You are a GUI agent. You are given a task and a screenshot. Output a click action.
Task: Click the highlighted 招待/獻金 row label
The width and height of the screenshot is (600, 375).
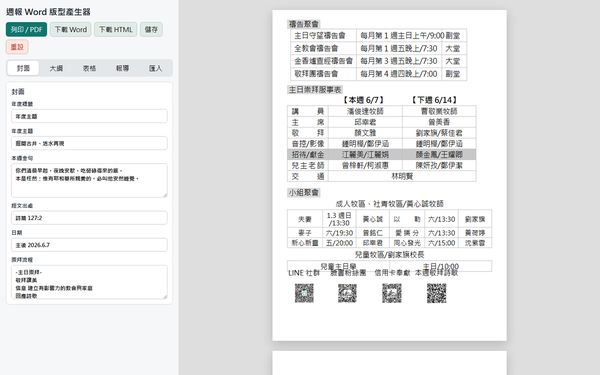tap(308, 155)
